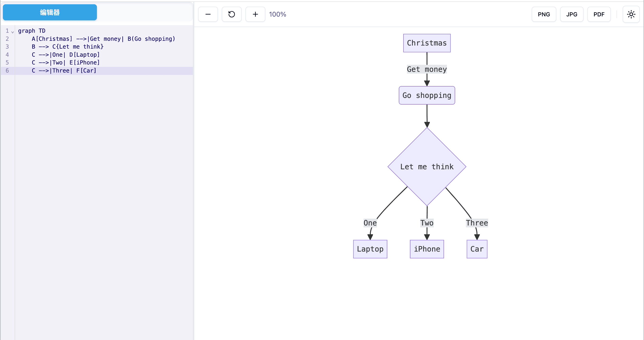Click line number 3 in gutter

[7, 47]
